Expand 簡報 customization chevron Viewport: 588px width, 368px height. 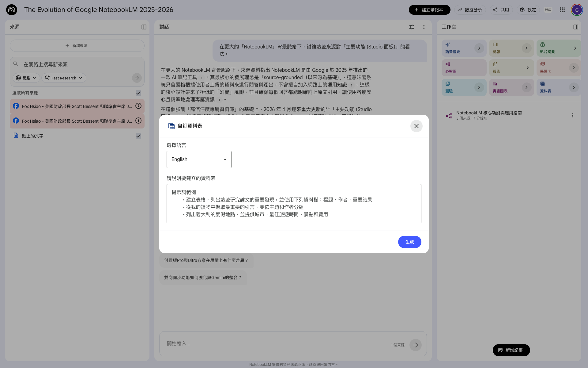526,48
